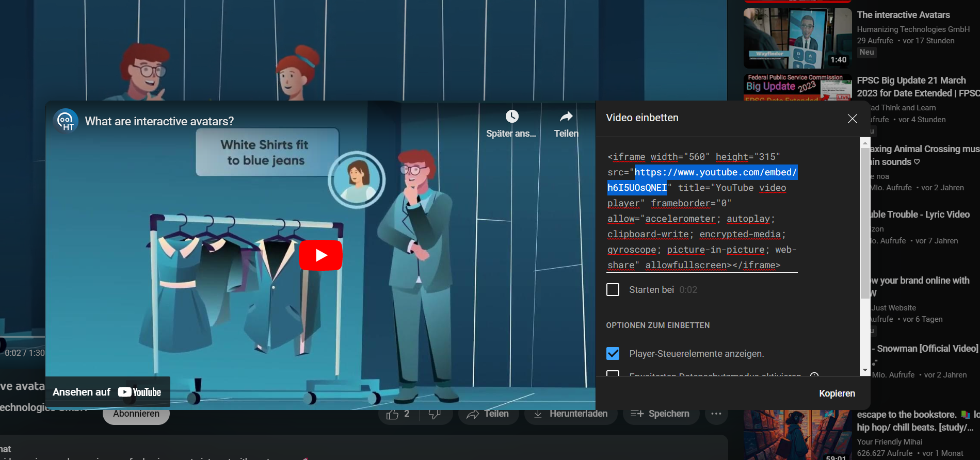Open the 'Trouble - Lyric Video' title
Viewport: 980px width, 460px height.
(920, 215)
